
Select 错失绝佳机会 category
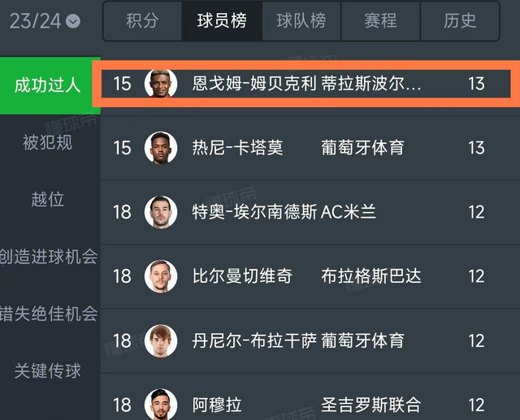pos(49,314)
